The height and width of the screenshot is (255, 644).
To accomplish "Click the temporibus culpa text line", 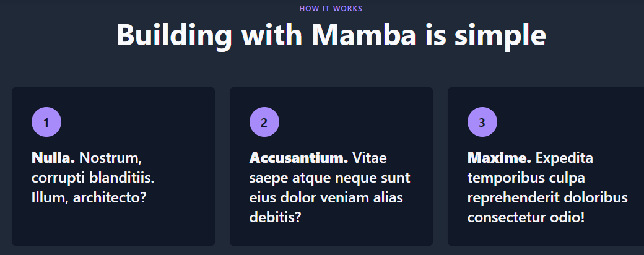I will coord(526,178).
